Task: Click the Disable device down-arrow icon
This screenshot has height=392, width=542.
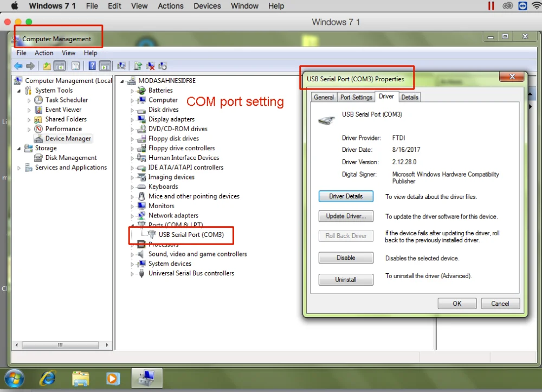Action: [163, 66]
